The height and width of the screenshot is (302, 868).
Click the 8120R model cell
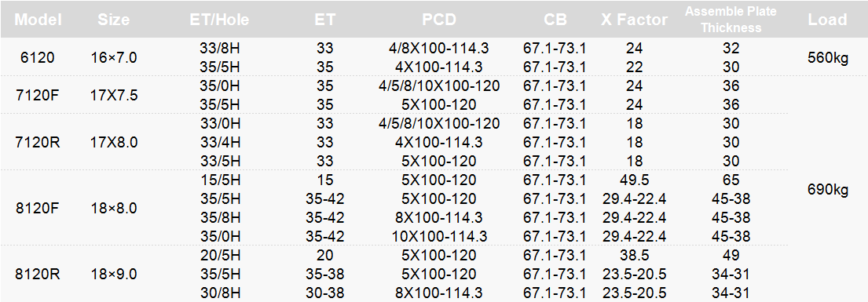click(38, 275)
